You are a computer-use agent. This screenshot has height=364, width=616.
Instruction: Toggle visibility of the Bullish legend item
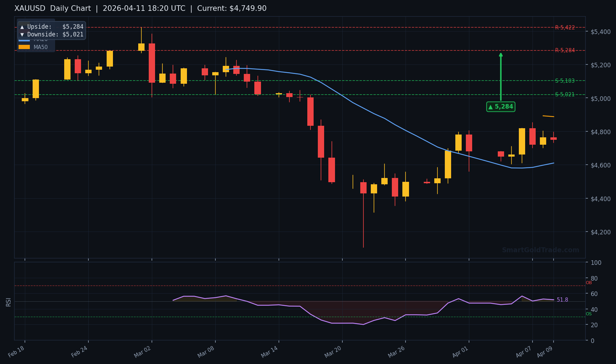(42, 23)
